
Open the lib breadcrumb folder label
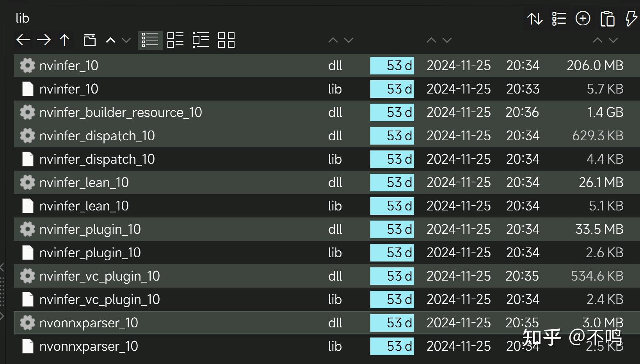point(22,18)
